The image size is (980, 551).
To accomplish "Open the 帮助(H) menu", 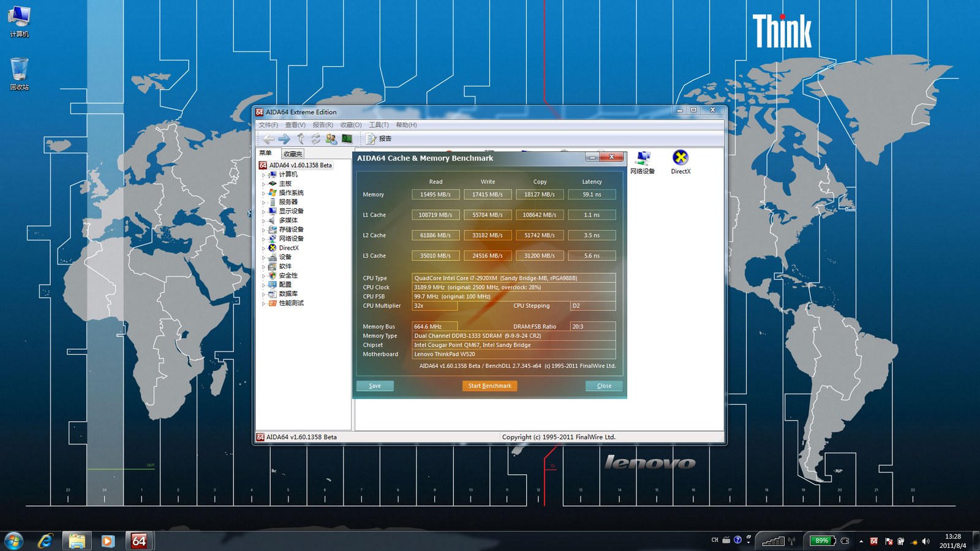I will coord(406,125).
